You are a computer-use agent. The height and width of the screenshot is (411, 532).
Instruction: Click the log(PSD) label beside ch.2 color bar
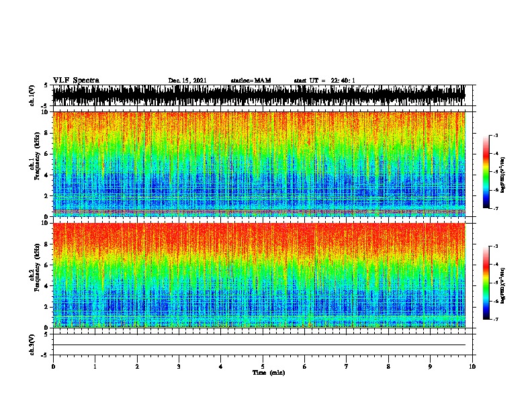point(503,286)
